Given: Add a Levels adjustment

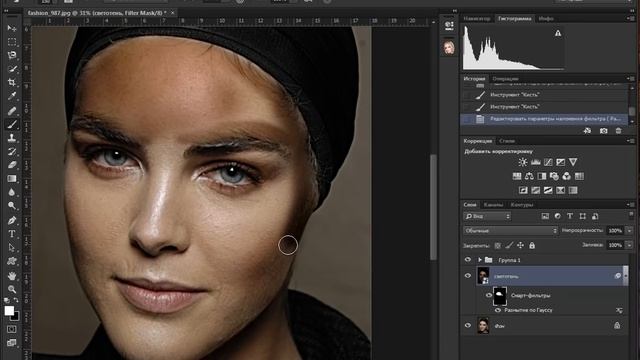Looking at the screenshot, I should 536,162.
